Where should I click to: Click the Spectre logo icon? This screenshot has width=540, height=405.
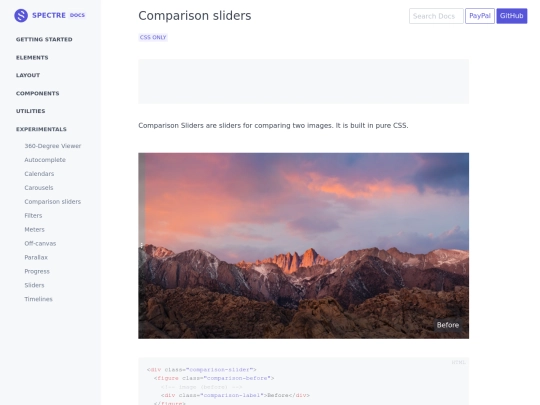21,15
